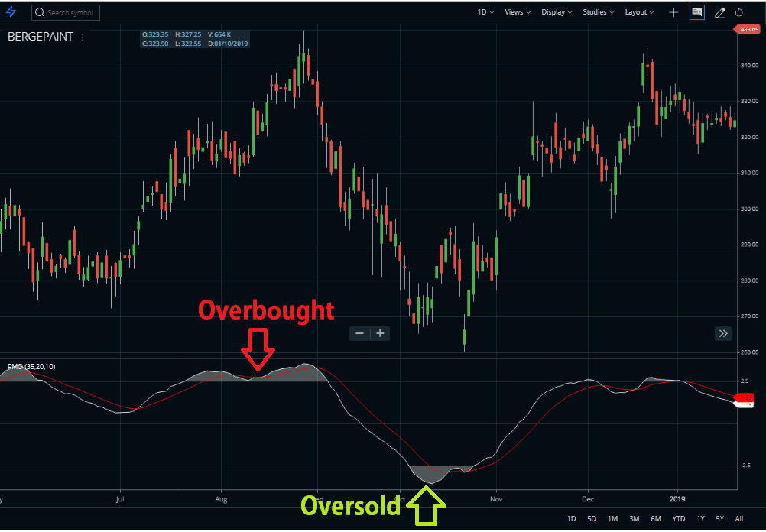
Task: Zoom in using the plus button
Action: pos(380,333)
